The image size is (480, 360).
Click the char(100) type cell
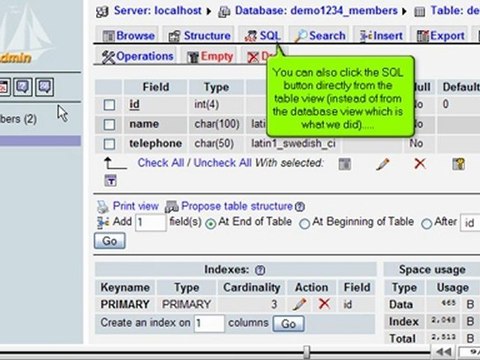[x=217, y=124]
